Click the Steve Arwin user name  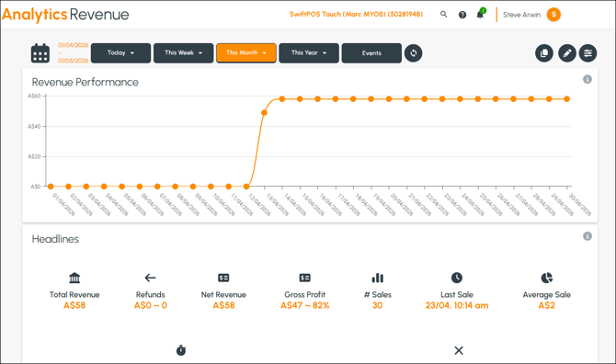(521, 15)
